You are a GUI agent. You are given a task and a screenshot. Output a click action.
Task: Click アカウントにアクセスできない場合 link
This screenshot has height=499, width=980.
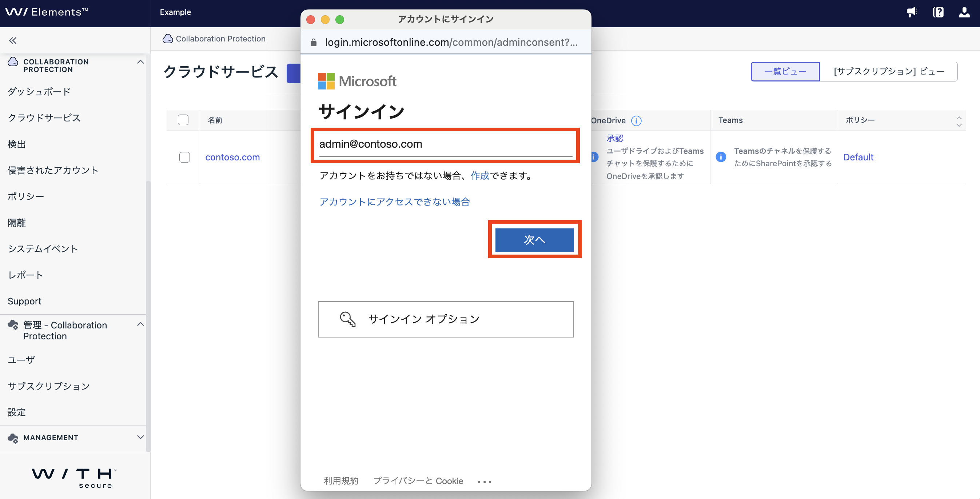tap(395, 202)
